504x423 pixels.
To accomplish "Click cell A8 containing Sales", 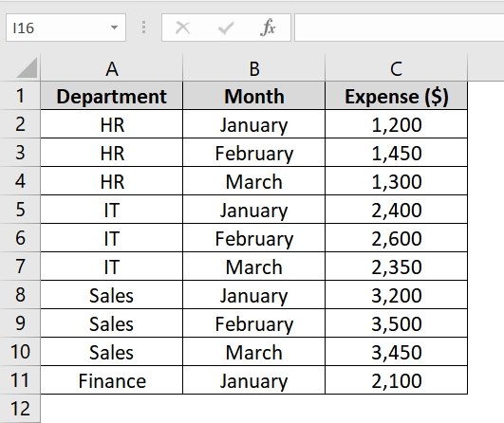I will (112, 295).
